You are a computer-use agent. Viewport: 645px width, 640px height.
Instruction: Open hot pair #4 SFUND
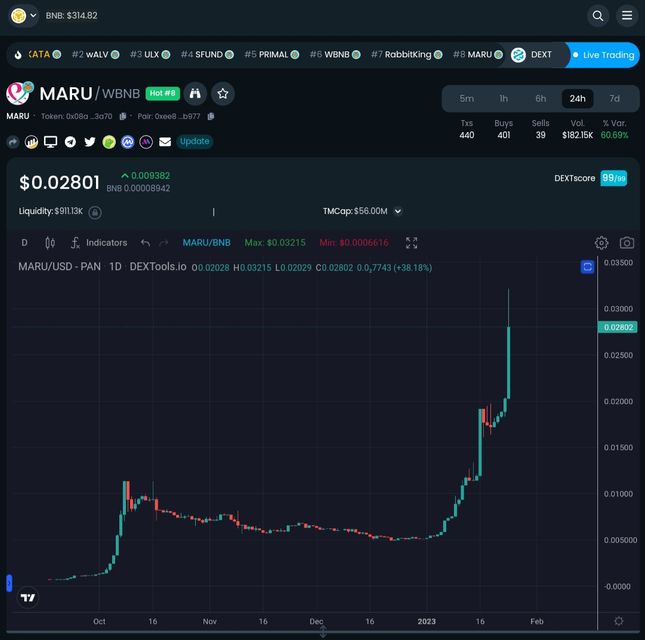click(207, 55)
